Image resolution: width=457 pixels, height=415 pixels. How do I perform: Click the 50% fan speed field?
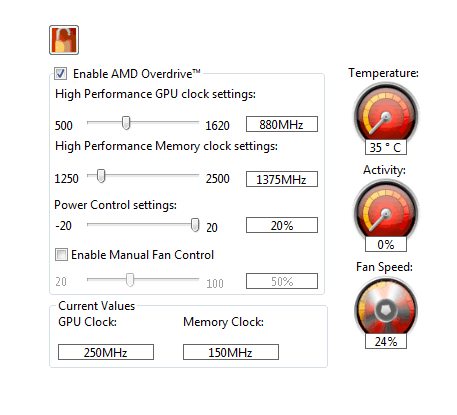tap(282, 281)
